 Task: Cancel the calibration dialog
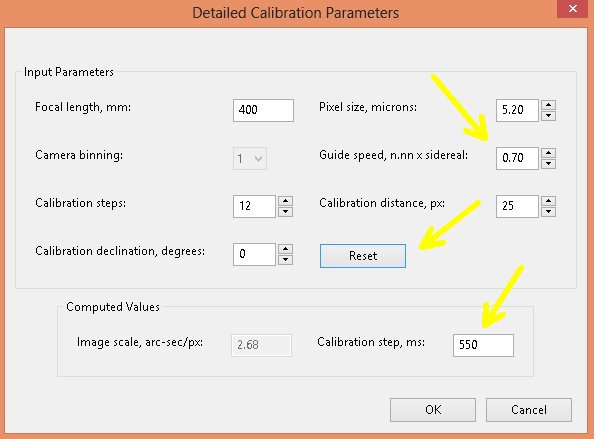pyautogui.click(x=529, y=410)
